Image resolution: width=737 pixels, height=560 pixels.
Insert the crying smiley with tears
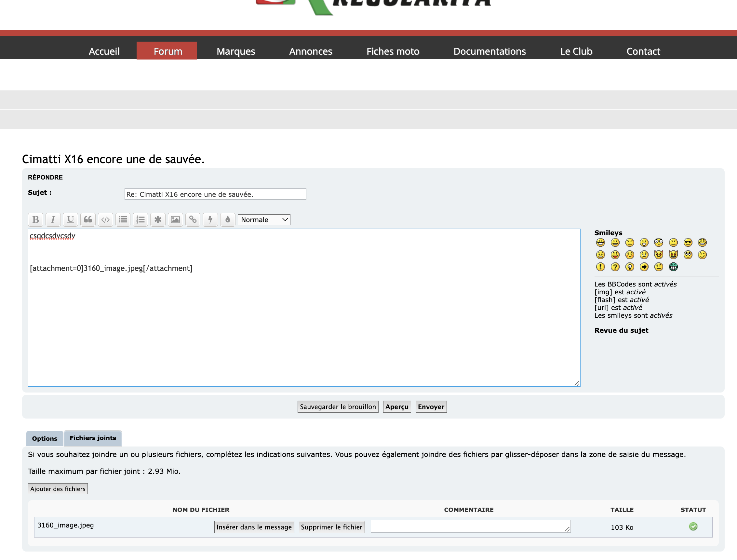click(x=644, y=255)
